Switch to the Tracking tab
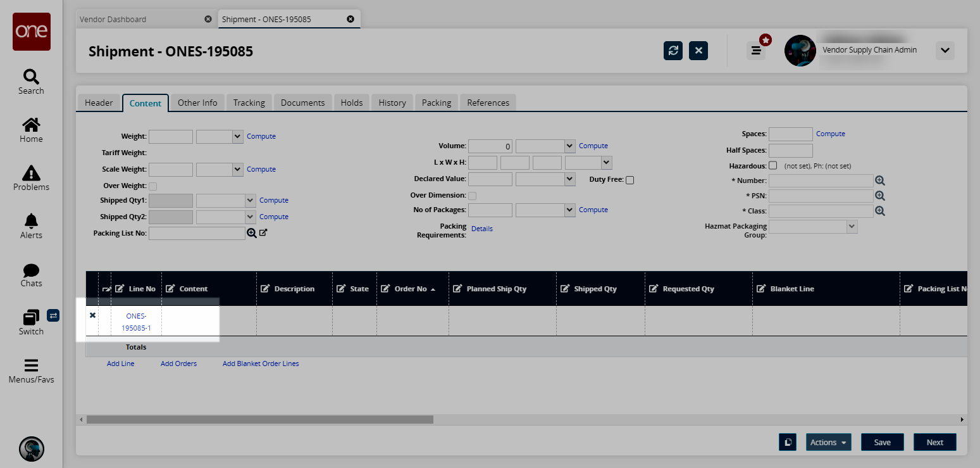Image resolution: width=980 pixels, height=468 pixels. click(x=249, y=103)
